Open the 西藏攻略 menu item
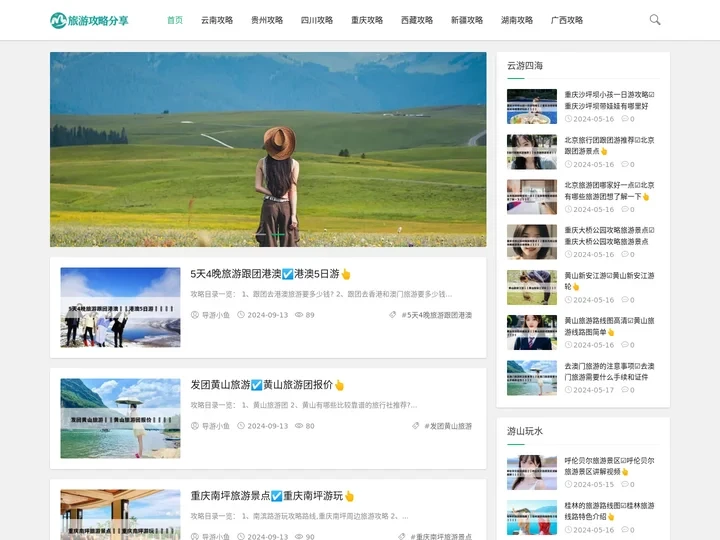Viewport: 720px width, 540px height. [417, 20]
